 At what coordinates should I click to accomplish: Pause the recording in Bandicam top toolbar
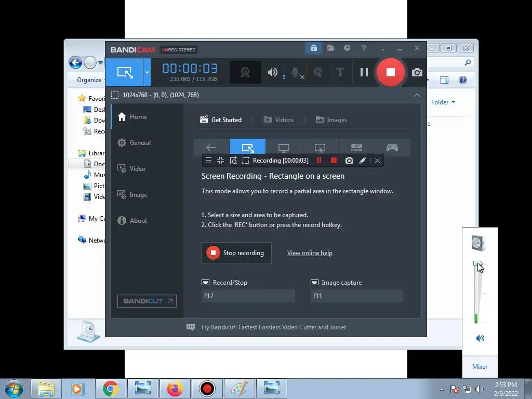tap(364, 72)
